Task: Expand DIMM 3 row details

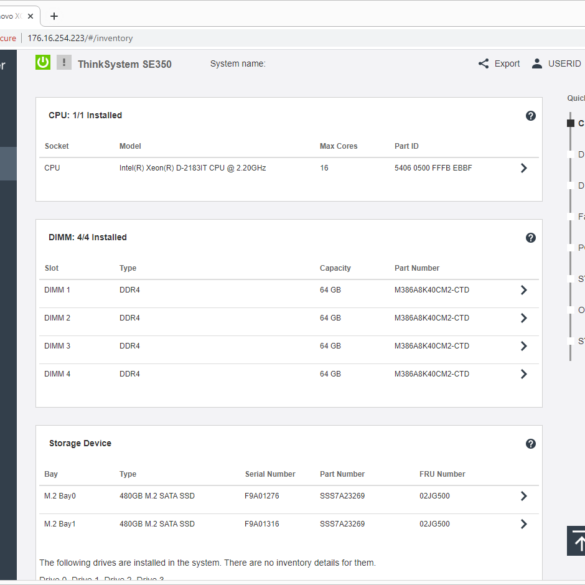Action: pos(524,346)
